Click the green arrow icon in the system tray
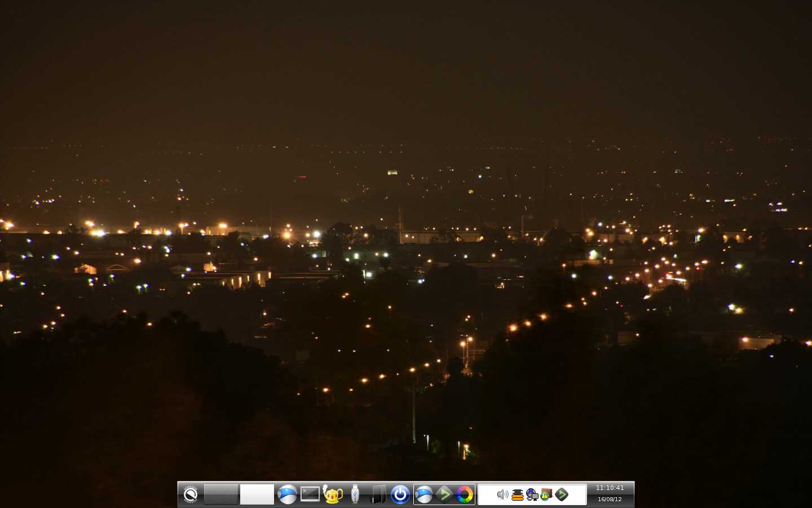Viewport: 812px width, 508px height. click(561, 495)
